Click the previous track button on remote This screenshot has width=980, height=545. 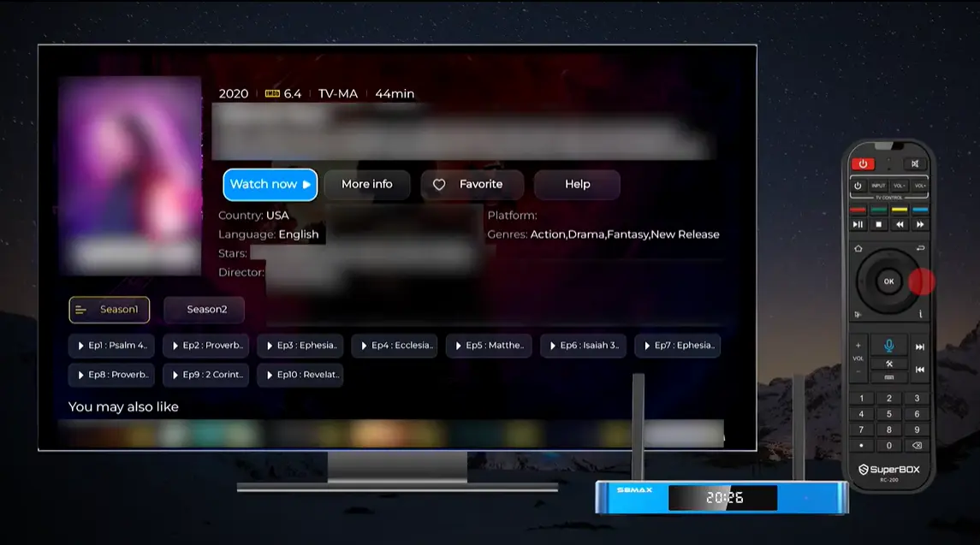(x=920, y=370)
